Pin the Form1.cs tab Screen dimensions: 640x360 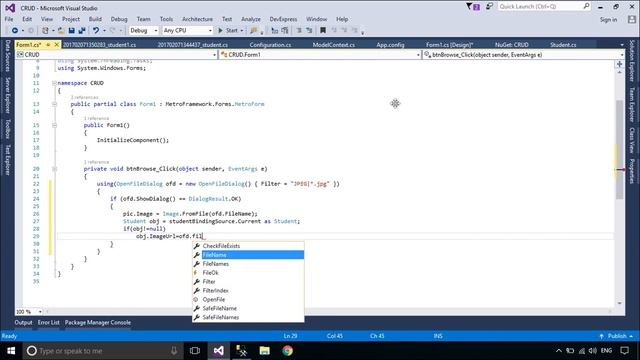(x=48, y=44)
